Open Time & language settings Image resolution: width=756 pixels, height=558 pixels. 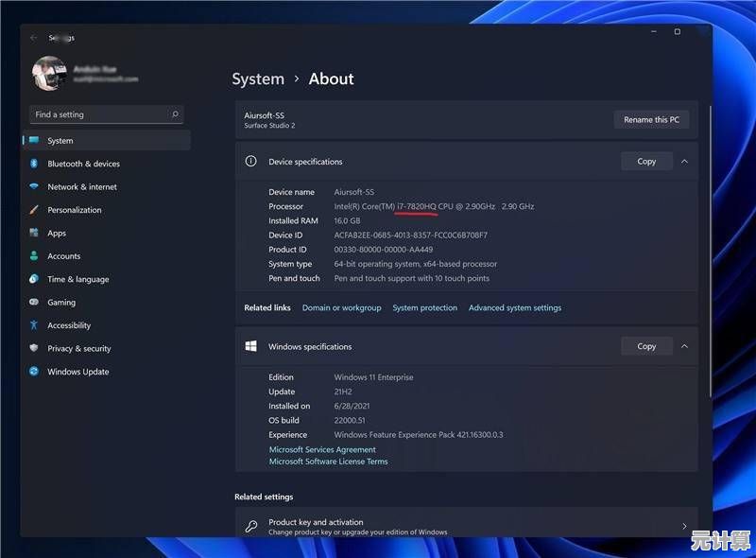[107, 279]
